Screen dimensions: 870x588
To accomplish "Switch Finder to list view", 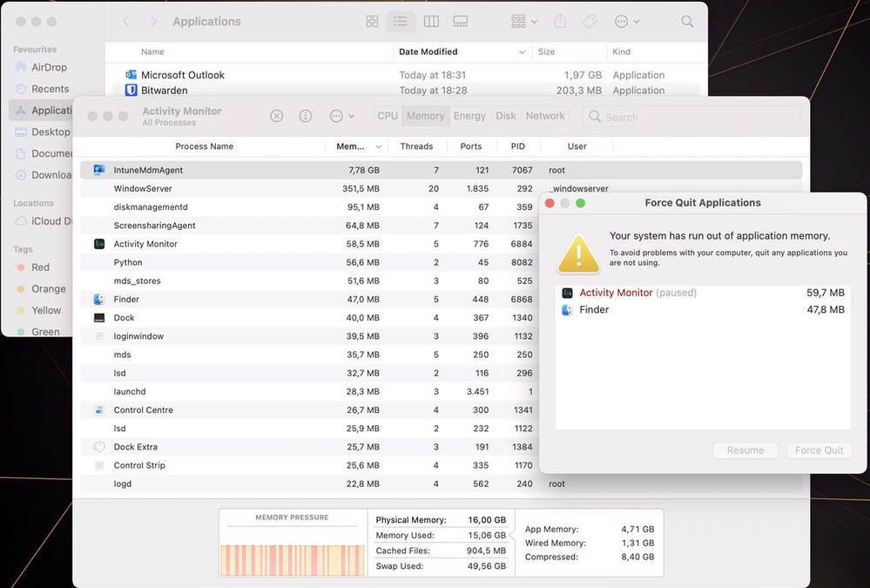I will pyautogui.click(x=400, y=22).
